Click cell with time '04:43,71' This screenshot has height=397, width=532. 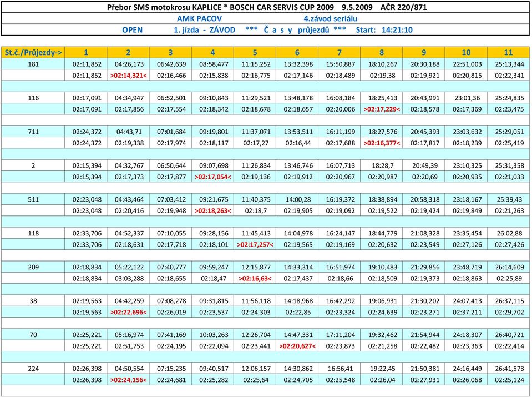128,132
